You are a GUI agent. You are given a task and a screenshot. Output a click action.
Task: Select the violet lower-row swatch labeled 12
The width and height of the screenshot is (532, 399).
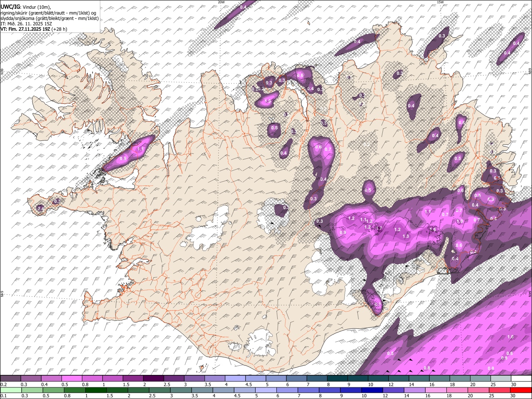[x=394, y=390]
